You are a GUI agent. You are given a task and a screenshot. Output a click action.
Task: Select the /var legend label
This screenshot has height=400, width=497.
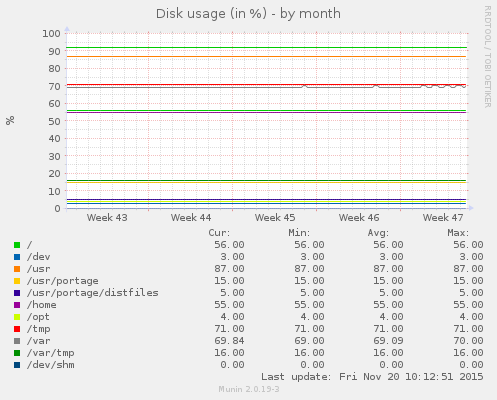click(x=39, y=341)
